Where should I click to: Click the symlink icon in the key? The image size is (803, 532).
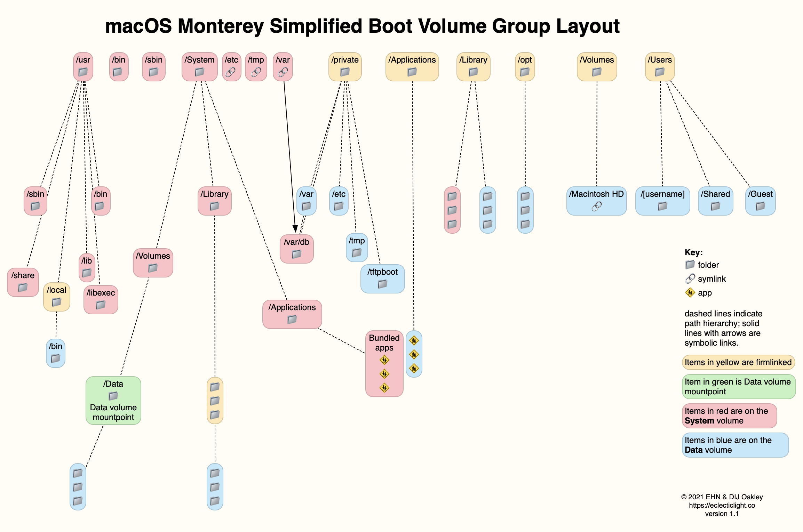click(x=690, y=279)
